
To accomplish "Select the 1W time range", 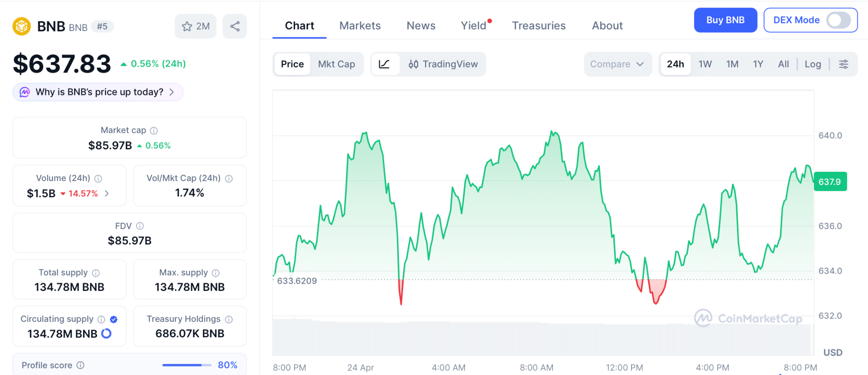I will 705,64.
